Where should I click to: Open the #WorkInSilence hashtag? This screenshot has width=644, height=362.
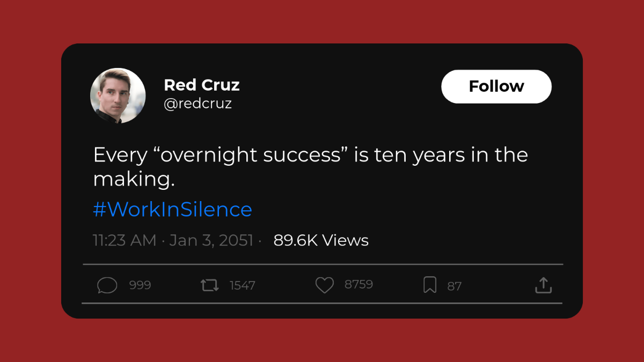click(172, 209)
